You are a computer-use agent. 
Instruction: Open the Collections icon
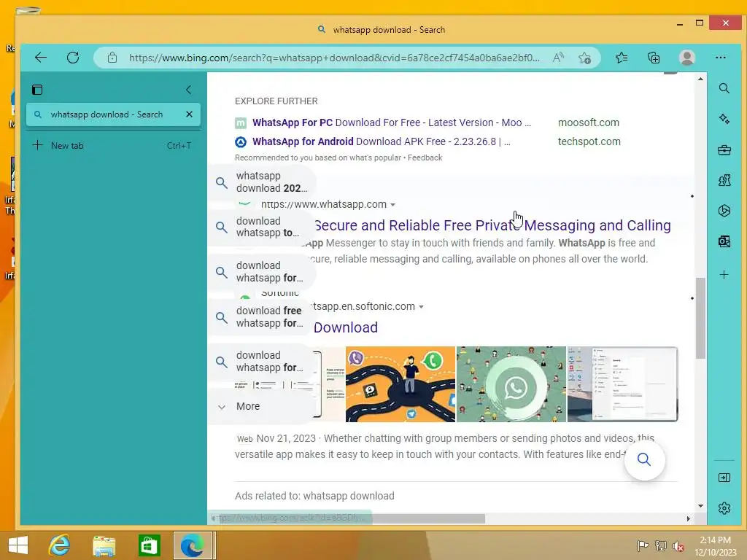(654, 58)
